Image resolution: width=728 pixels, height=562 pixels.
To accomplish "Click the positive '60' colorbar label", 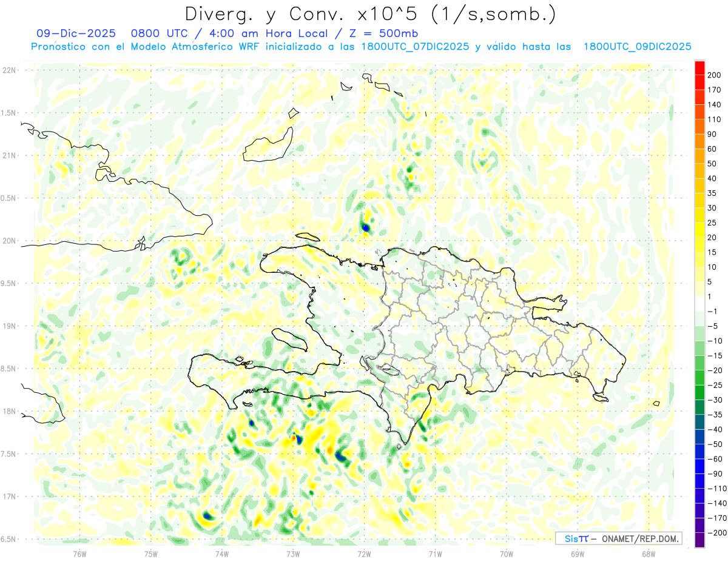I will click(712, 149).
